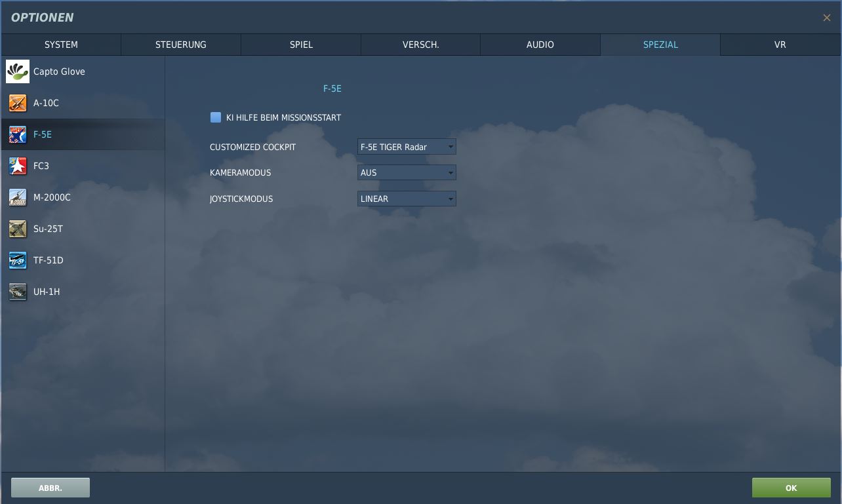Click the Su-25T aircraft icon

[x=18, y=229]
